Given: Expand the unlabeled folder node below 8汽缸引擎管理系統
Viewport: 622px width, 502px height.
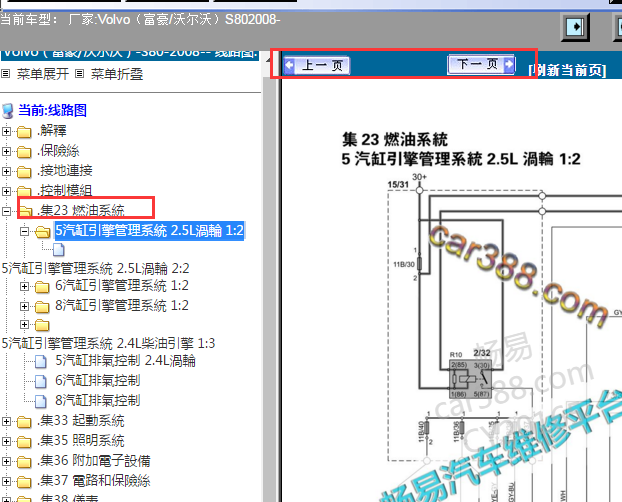Looking at the screenshot, I should click(25, 325).
